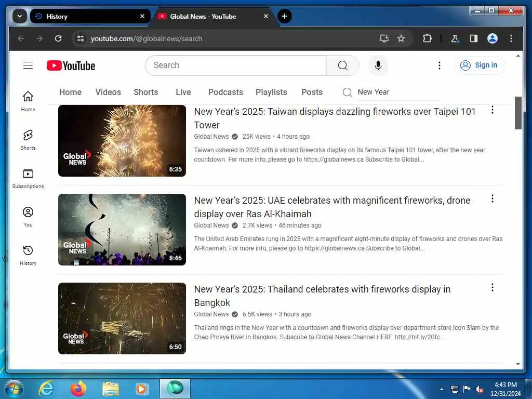The height and width of the screenshot is (399, 532).
Task: Go to Home in the left sidebar
Action: pyautogui.click(x=28, y=101)
